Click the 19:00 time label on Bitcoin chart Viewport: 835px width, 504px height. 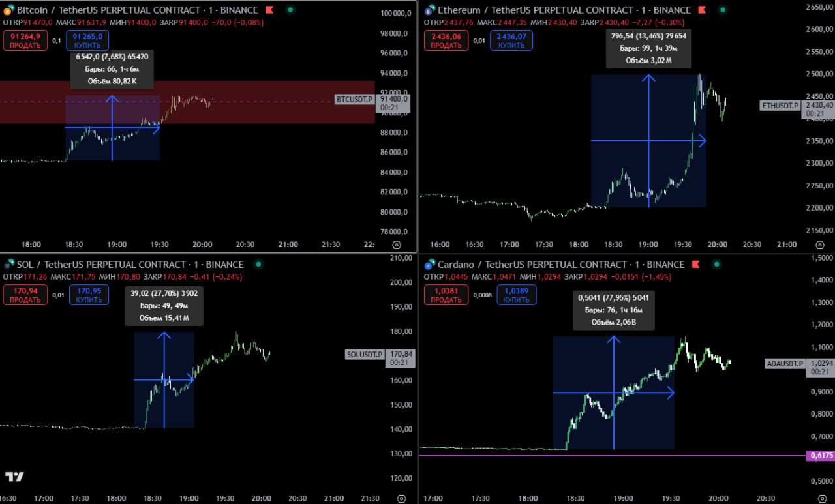tap(117, 245)
